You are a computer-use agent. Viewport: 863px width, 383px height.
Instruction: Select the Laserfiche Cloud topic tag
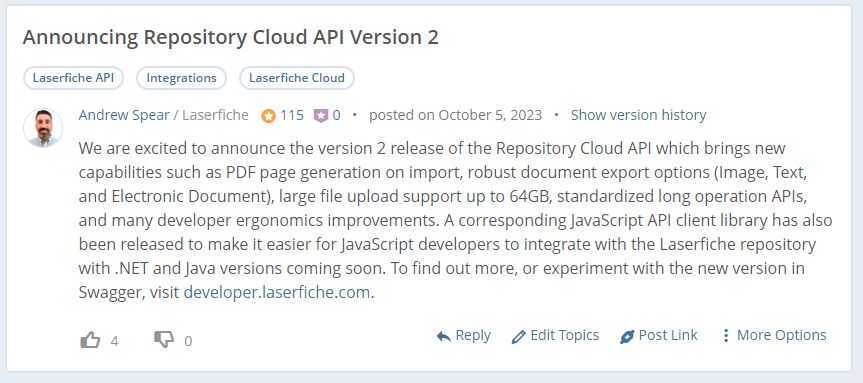pyautogui.click(x=297, y=78)
